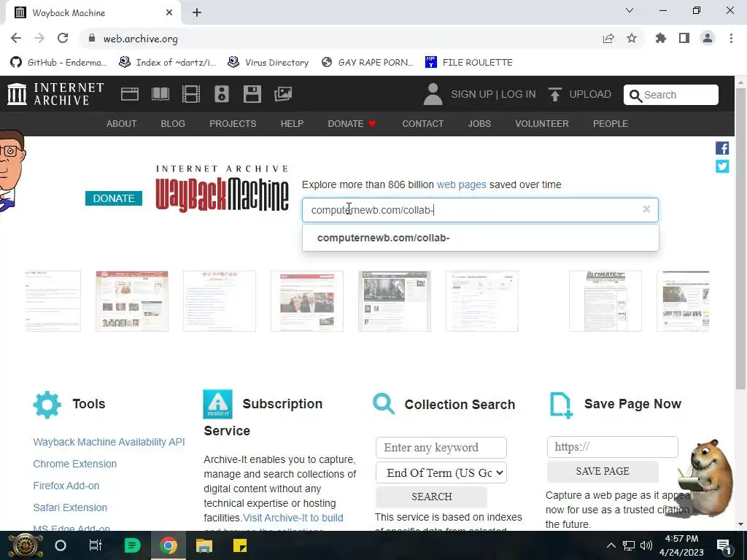This screenshot has height=560, width=747.
Task: Clear the Wayback URL field with X
Action: tap(646, 209)
